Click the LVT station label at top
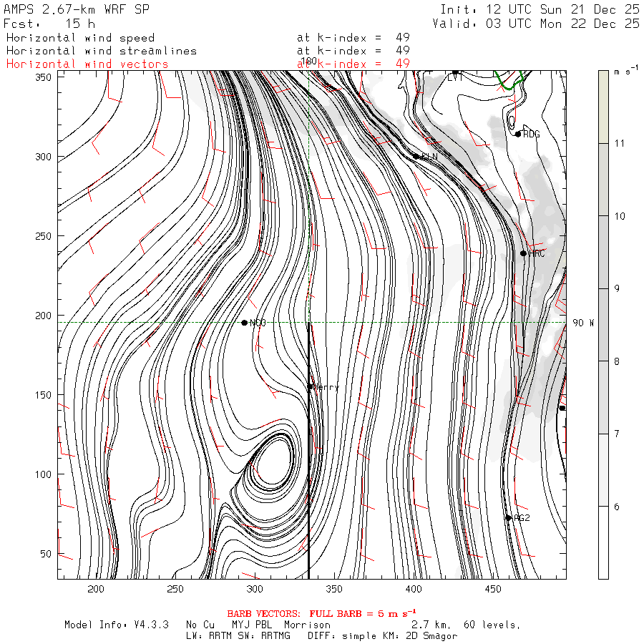 click(455, 77)
